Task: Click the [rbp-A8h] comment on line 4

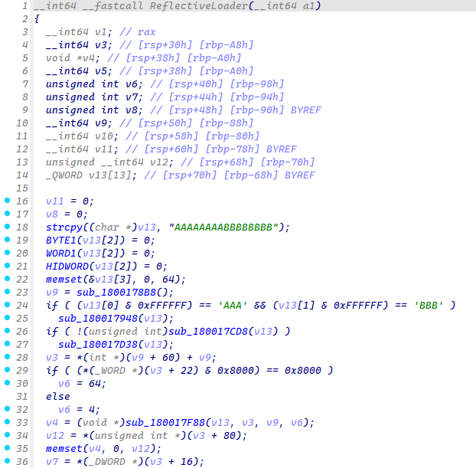Action: coord(227,45)
